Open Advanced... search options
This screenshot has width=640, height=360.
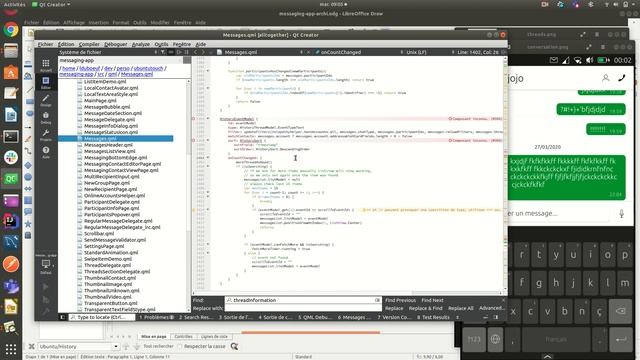[x=491, y=308]
